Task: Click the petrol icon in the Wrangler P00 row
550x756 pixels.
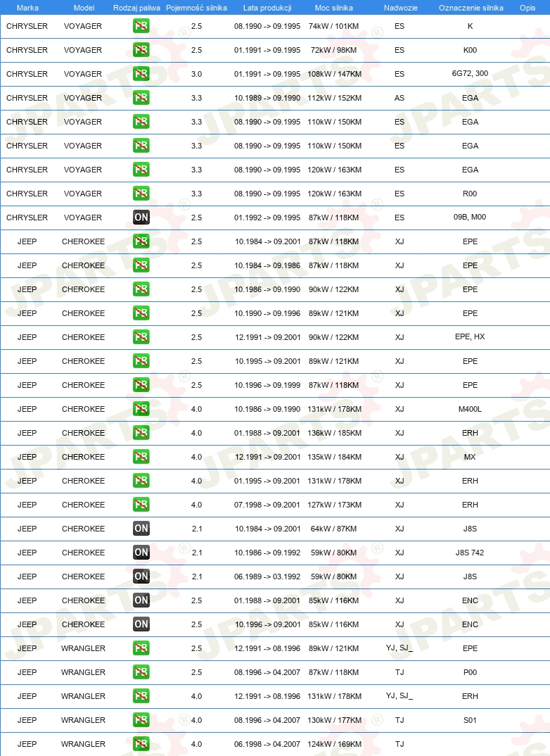Action: pyautogui.click(x=141, y=672)
